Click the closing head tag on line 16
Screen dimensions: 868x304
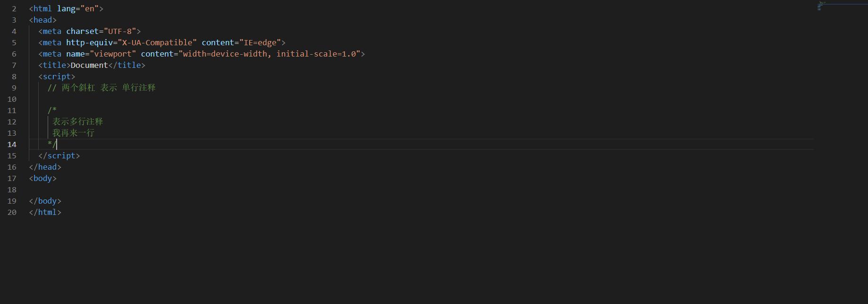45,167
